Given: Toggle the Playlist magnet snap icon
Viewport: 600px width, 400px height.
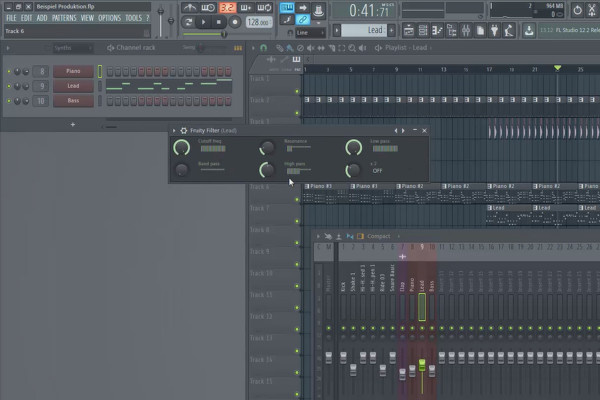Looking at the screenshot, I should click(263, 48).
